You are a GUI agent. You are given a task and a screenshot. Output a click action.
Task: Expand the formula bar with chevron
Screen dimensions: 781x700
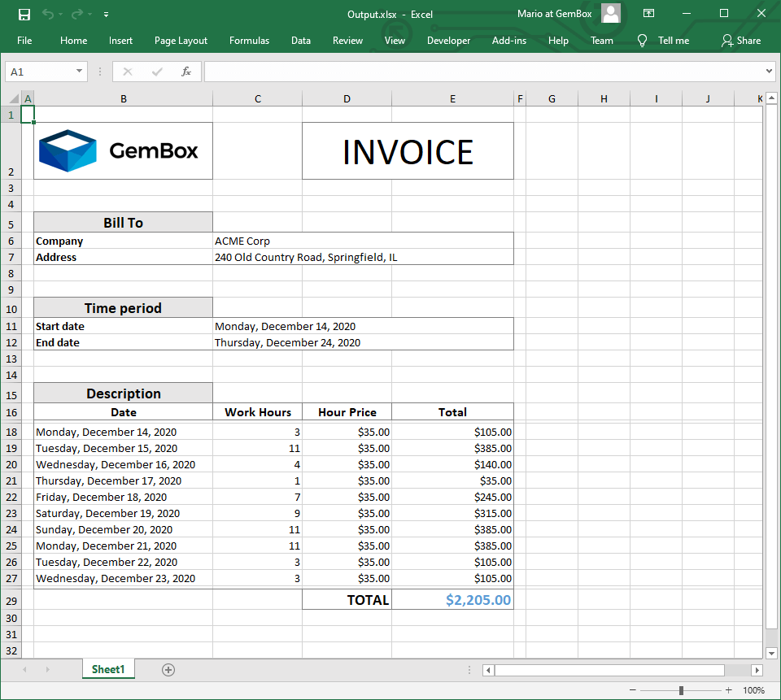pos(769,72)
